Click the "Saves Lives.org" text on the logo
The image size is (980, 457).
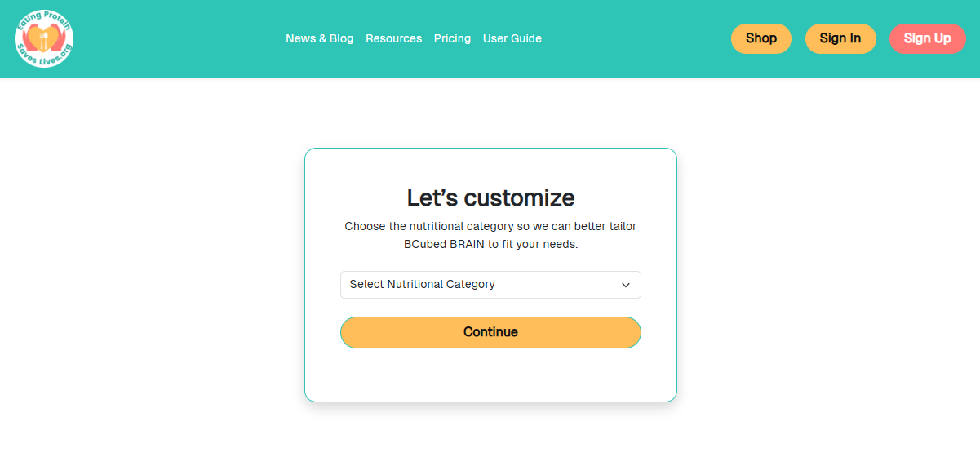coord(43,60)
